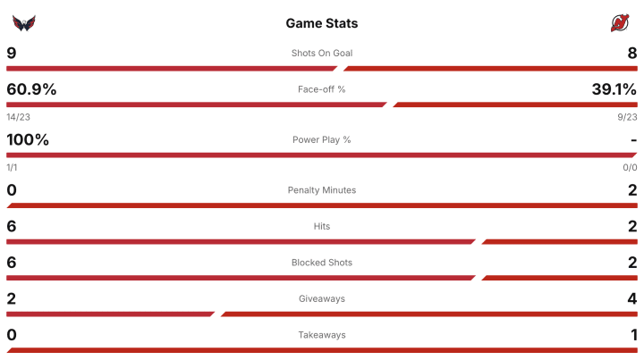Click the Shots On Goal comparison bar
The width and height of the screenshot is (644, 360).
(x=322, y=68)
